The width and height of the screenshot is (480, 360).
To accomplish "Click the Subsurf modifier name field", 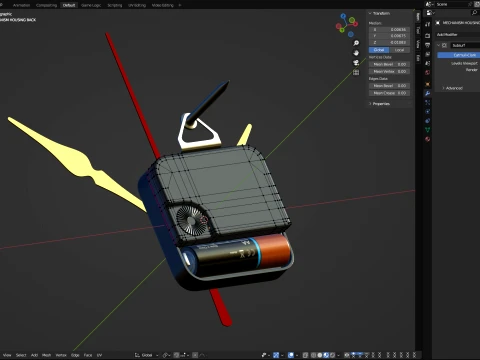I will [465, 45].
